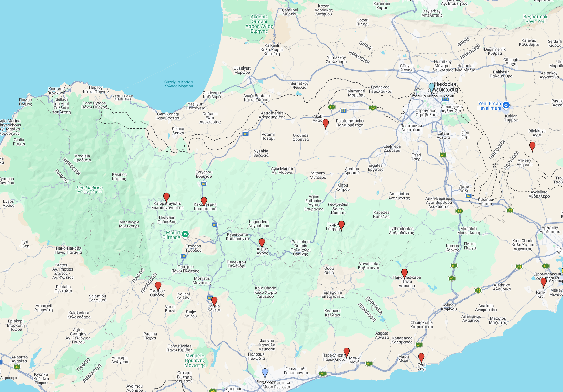Open the Lythrodontas label

[x=402, y=231]
